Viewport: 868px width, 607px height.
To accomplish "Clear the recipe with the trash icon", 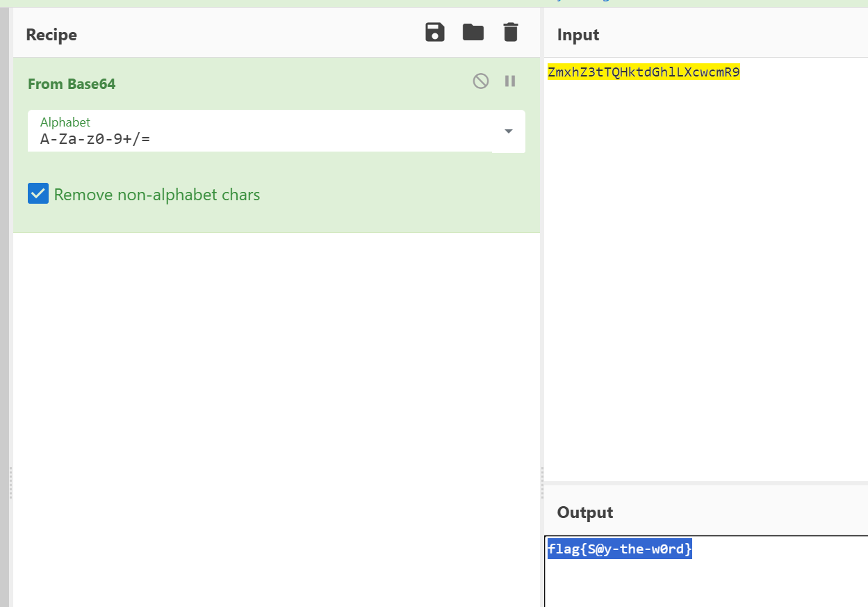I will (511, 33).
